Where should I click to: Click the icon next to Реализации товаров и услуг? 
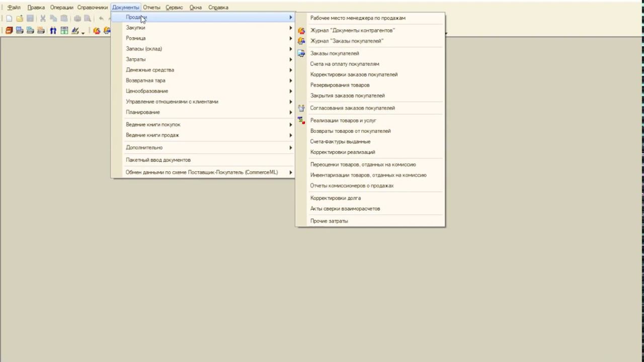301,121
